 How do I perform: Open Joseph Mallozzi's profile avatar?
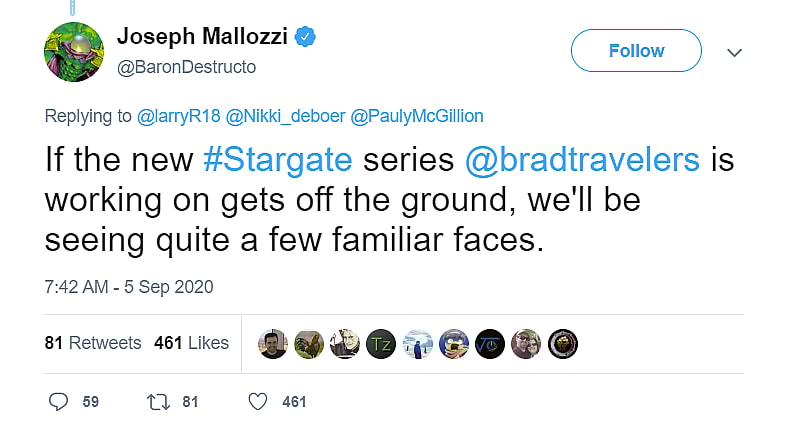coord(74,52)
